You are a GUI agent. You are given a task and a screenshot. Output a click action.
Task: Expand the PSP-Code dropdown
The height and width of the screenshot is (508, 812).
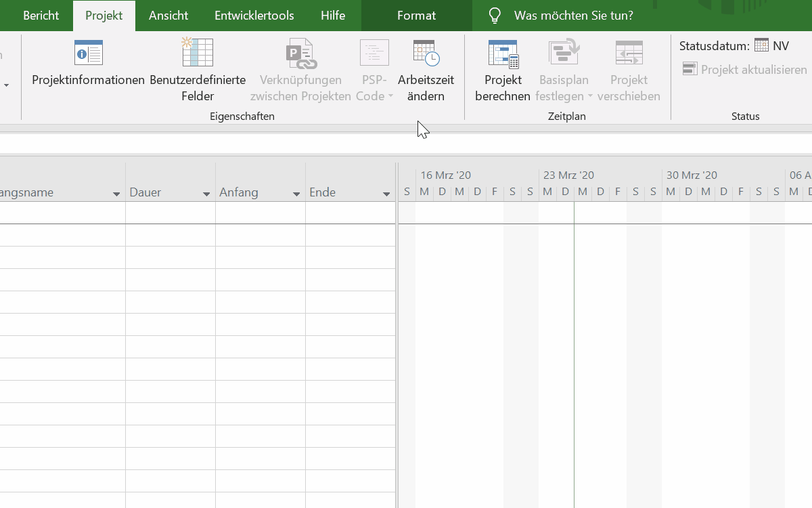[x=390, y=97]
